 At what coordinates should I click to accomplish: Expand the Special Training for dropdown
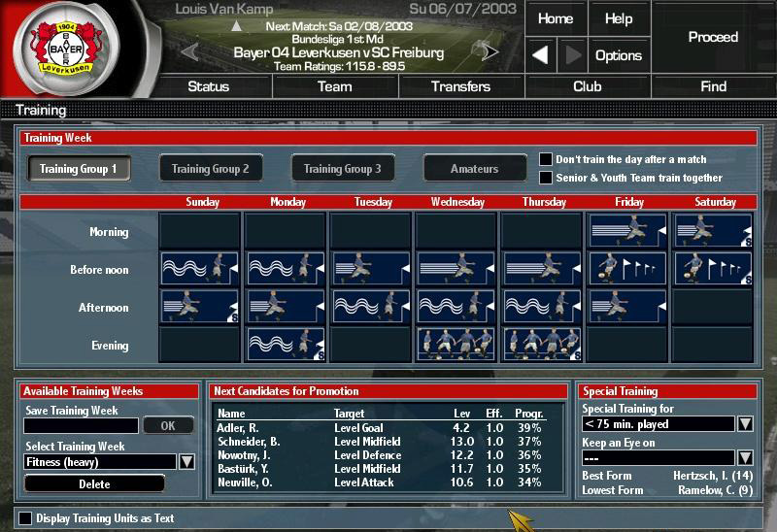745,424
